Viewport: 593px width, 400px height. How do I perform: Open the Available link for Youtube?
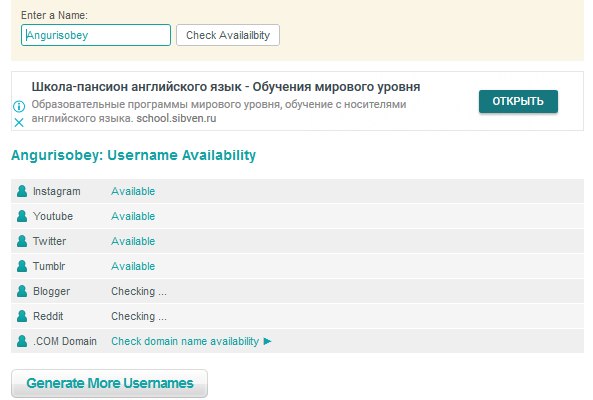[x=133, y=216]
